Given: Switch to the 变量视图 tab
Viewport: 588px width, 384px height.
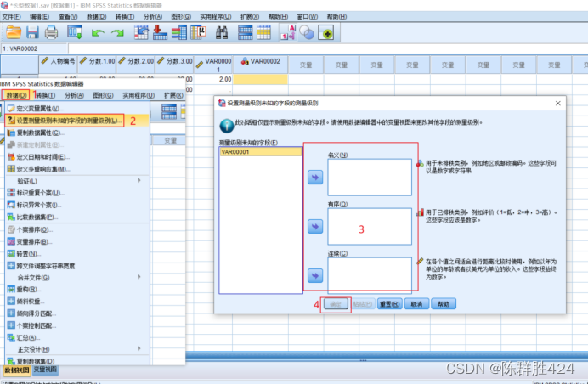Looking at the screenshot, I should click(x=45, y=370).
